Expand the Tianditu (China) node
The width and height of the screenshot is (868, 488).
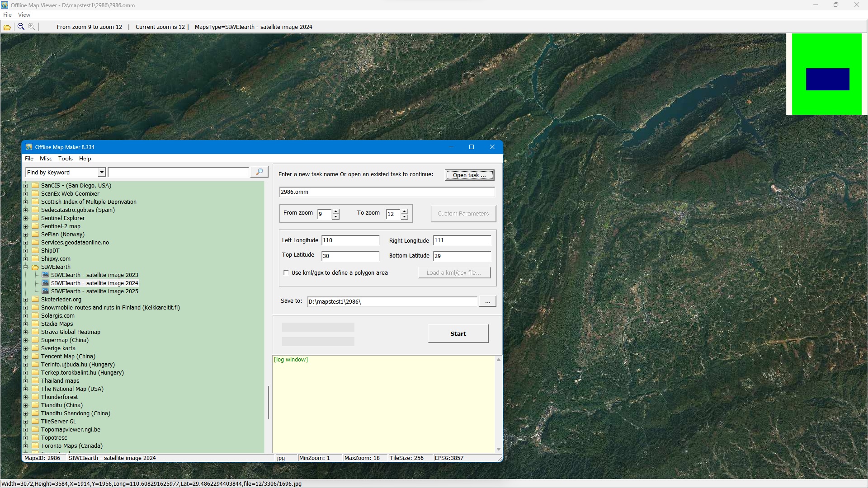(26, 405)
